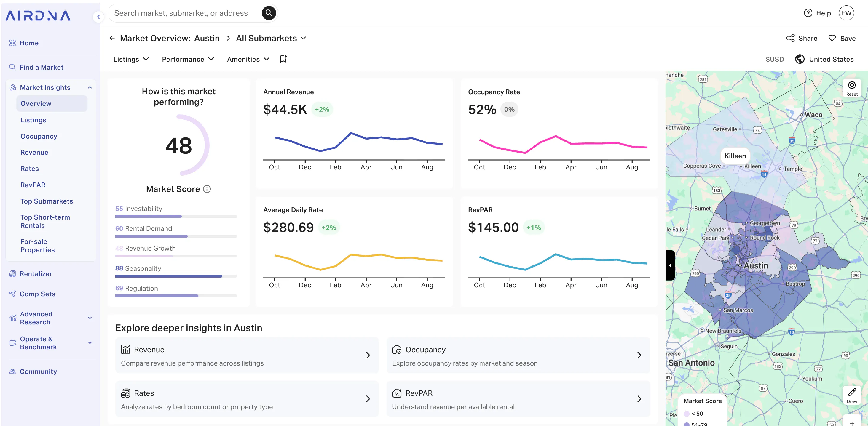This screenshot has height=426, width=868.
Task: Open For-sale Properties page
Action: tap(37, 246)
